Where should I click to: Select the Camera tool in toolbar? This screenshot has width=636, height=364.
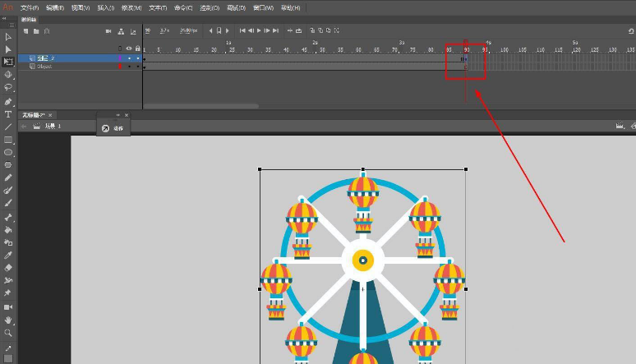pos(8,307)
